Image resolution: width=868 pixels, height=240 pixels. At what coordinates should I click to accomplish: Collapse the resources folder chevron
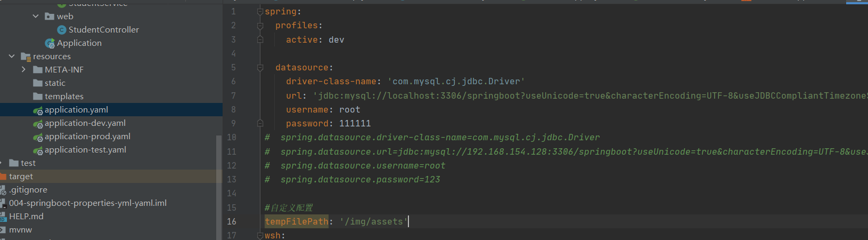point(12,56)
